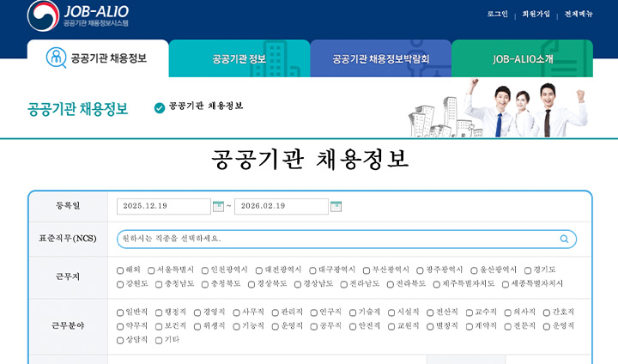This screenshot has width=618, height=364.
Task: Click the 공공기관 채용정보 breadcrumb text
Action: [206, 106]
